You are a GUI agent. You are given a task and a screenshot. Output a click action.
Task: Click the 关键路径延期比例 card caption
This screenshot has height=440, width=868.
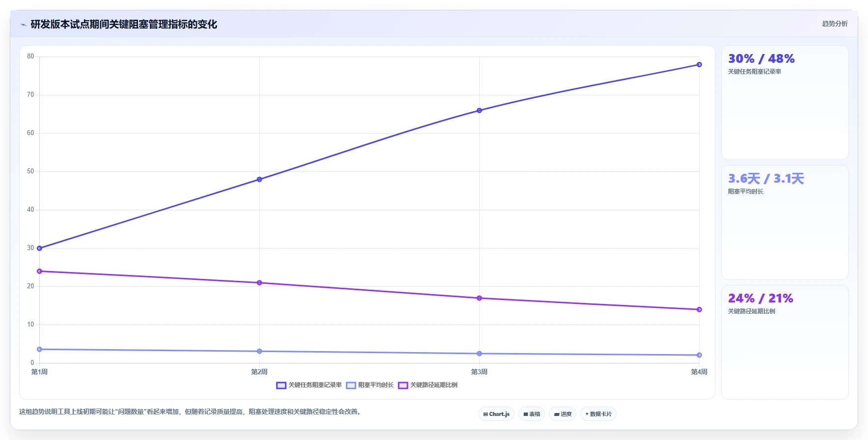click(x=752, y=311)
